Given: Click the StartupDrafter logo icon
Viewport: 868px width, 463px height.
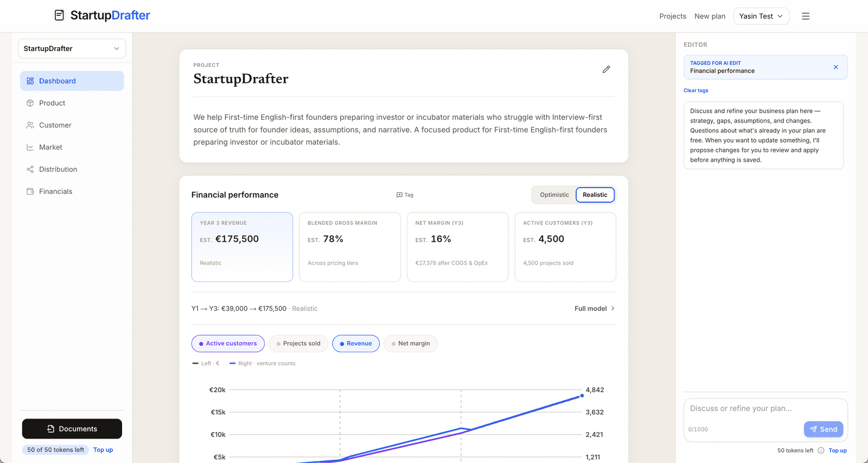Looking at the screenshot, I should (x=59, y=15).
